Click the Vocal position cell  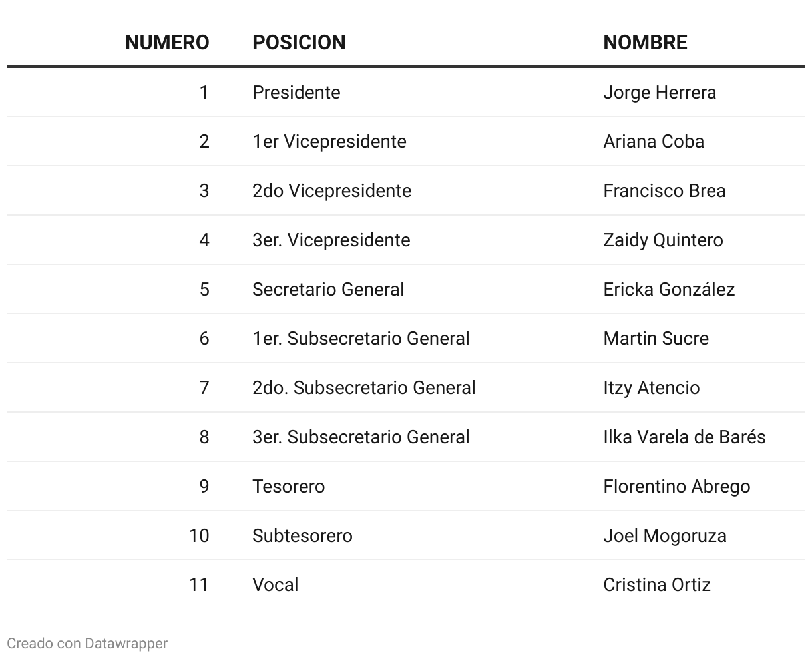click(x=275, y=584)
